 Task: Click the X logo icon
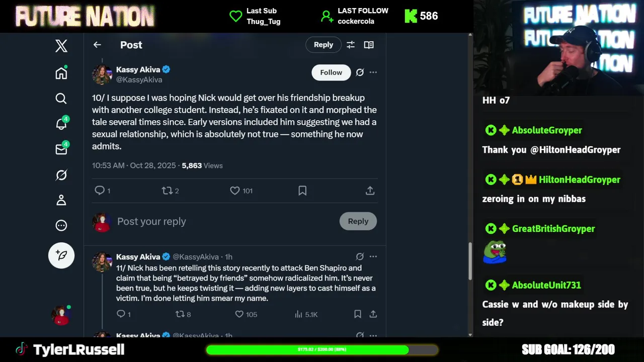pyautogui.click(x=61, y=46)
